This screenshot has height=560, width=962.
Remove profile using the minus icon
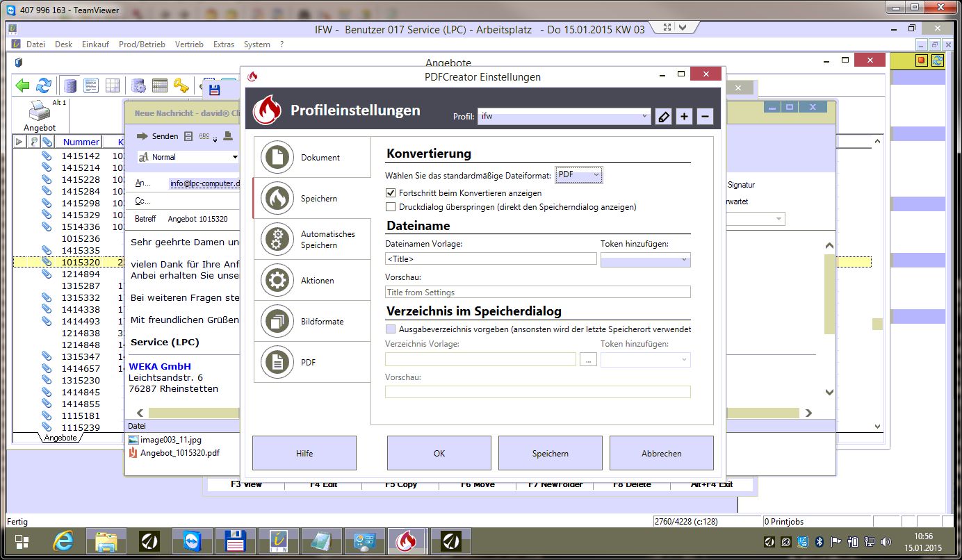tap(705, 117)
